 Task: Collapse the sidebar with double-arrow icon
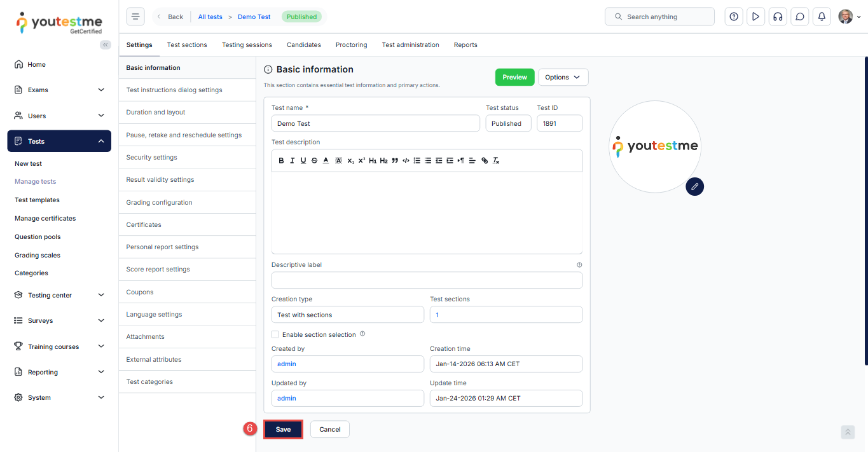tap(106, 45)
